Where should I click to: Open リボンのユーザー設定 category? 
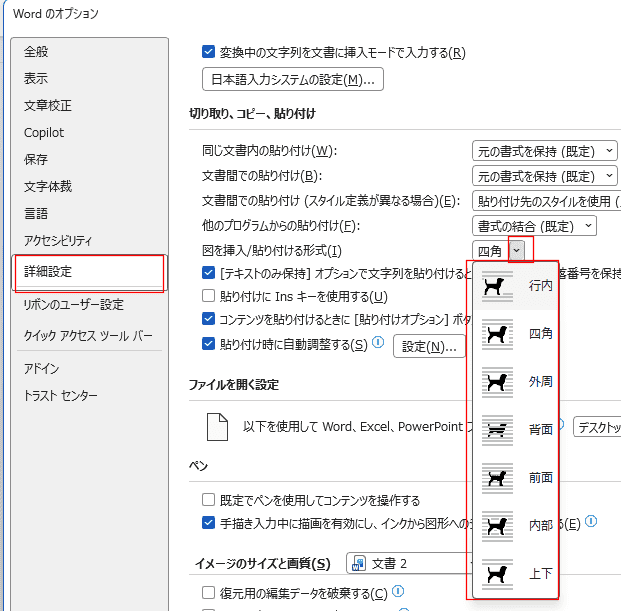coord(74,305)
